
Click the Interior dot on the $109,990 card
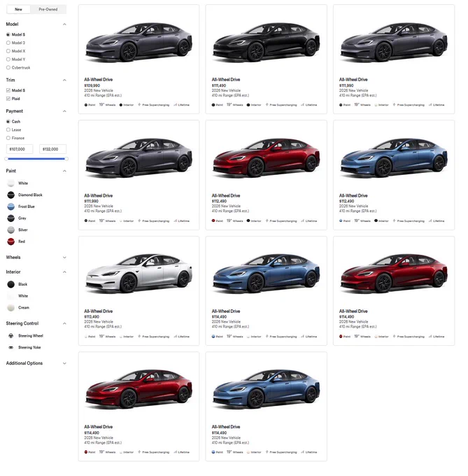click(x=121, y=105)
